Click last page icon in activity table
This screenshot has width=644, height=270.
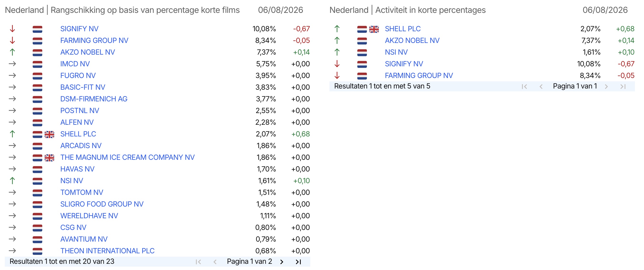pos(623,86)
